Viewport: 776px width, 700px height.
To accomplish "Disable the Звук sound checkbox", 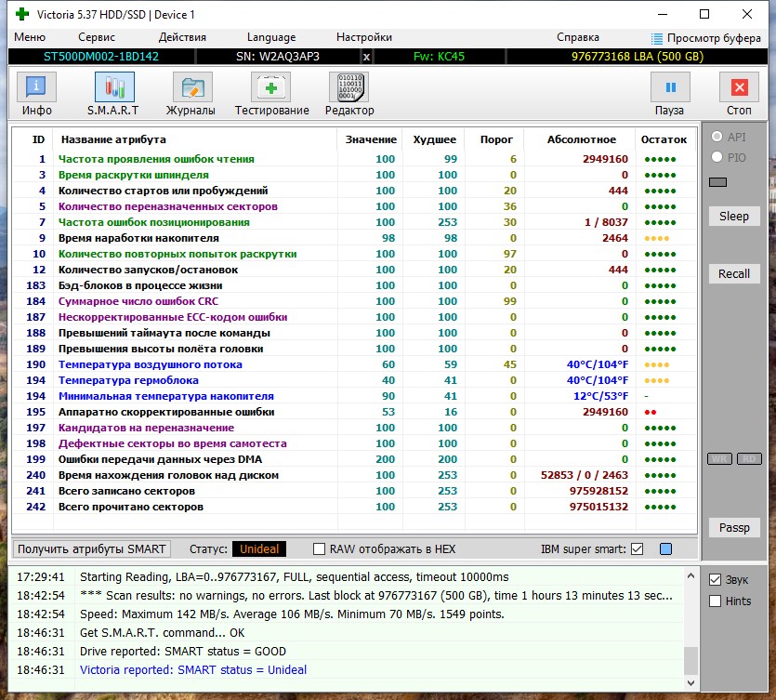I will click(x=715, y=580).
